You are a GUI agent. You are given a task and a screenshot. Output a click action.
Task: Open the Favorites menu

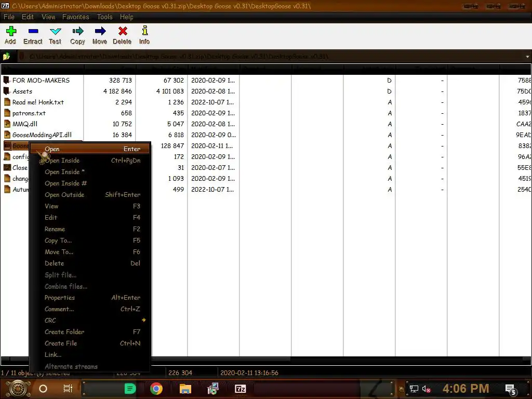tap(76, 17)
